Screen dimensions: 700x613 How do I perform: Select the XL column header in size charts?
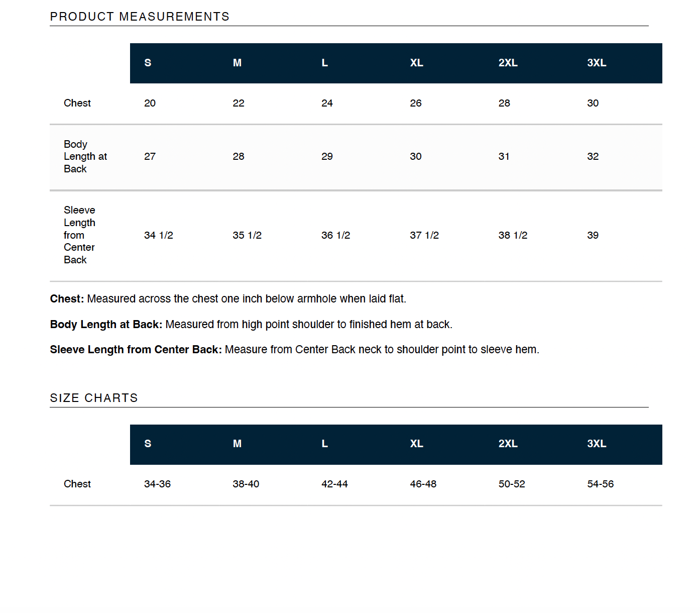(x=416, y=444)
